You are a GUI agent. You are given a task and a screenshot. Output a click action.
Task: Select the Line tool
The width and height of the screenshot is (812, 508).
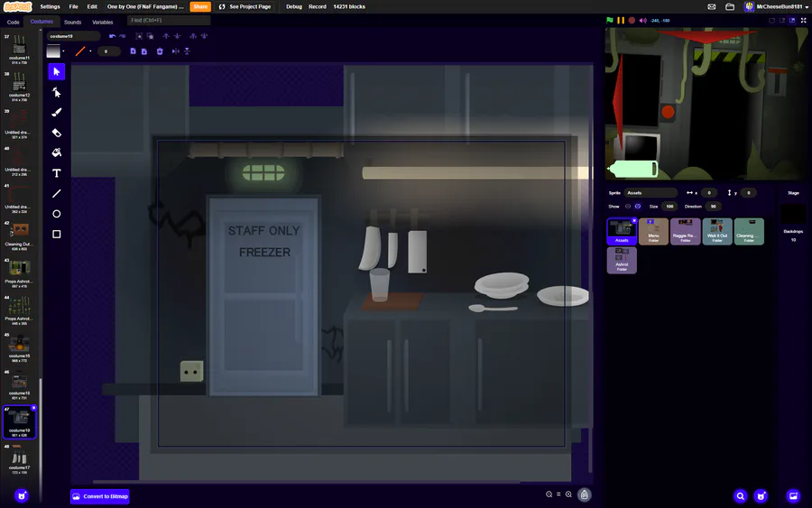pyautogui.click(x=57, y=194)
